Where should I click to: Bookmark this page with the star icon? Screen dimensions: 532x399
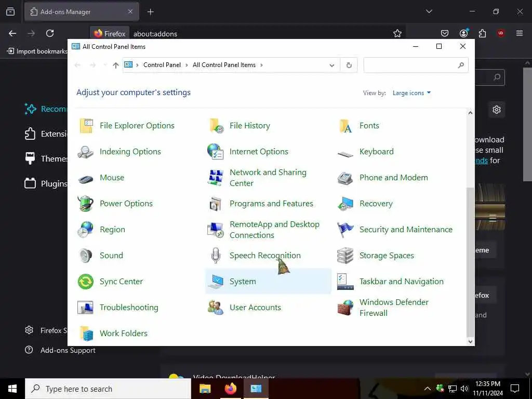(397, 33)
